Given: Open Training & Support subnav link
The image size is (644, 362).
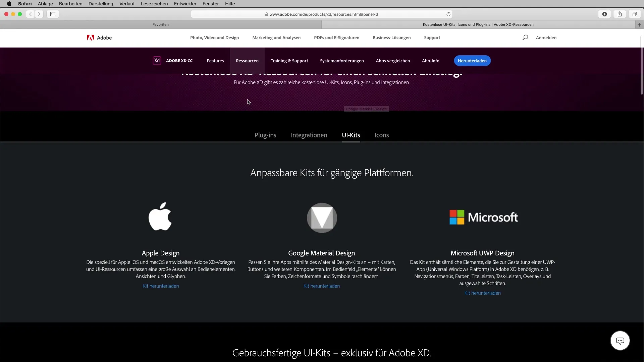Looking at the screenshot, I should [289, 61].
